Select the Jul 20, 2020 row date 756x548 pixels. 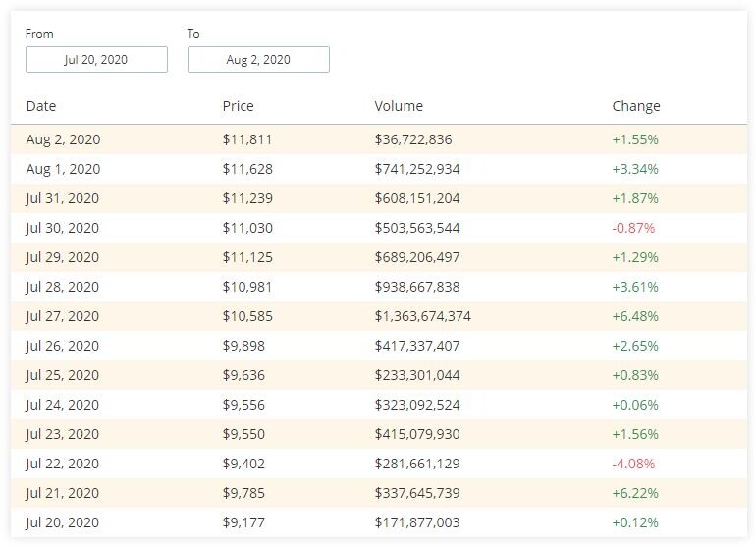point(63,522)
